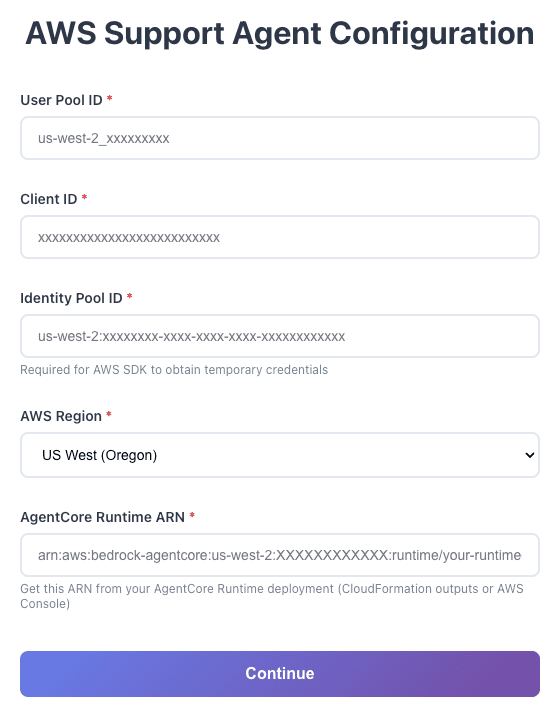The image size is (560, 717).
Task: Open the AWS Region dropdown showing US West (Oregon)
Action: point(280,455)
